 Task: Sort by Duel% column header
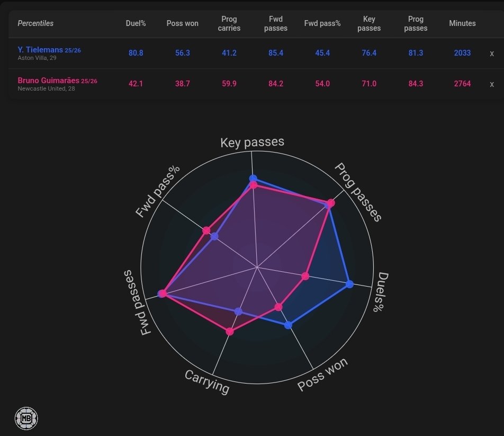[x=136, y=23]
